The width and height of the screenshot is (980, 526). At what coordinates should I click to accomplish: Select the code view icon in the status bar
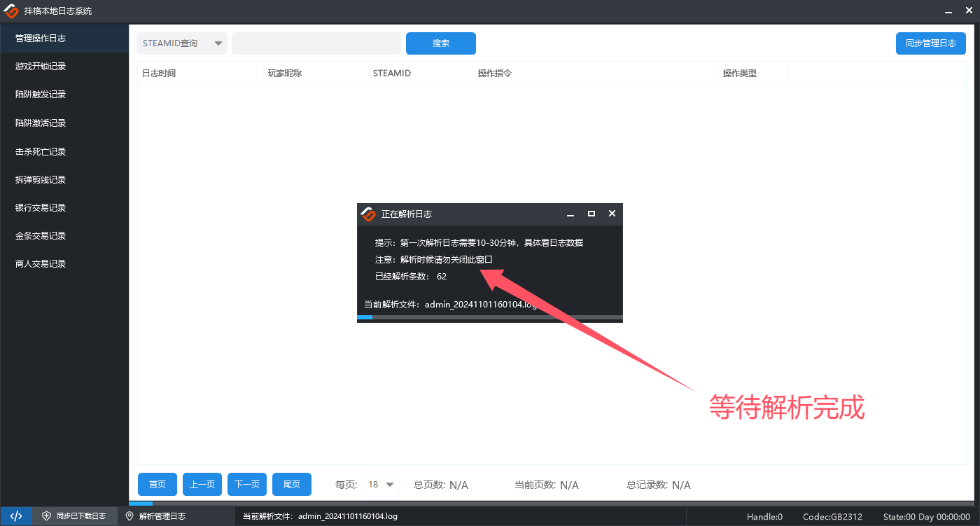[15, 516]
